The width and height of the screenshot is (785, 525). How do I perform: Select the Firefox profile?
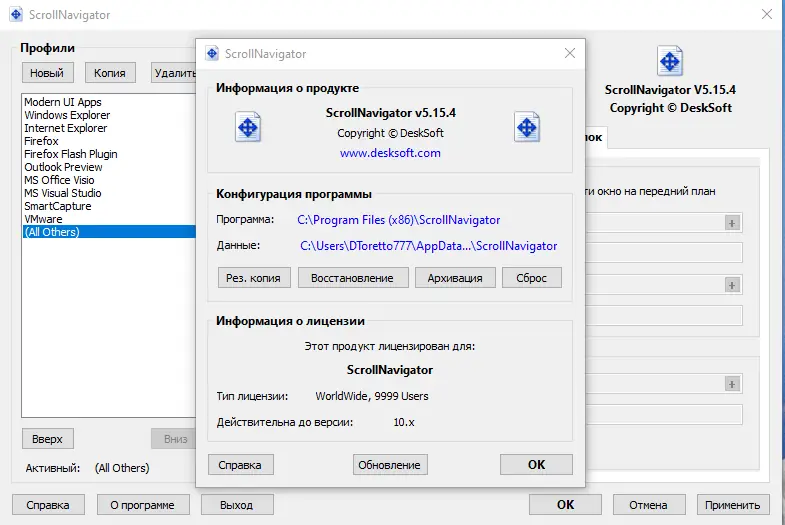109,141
